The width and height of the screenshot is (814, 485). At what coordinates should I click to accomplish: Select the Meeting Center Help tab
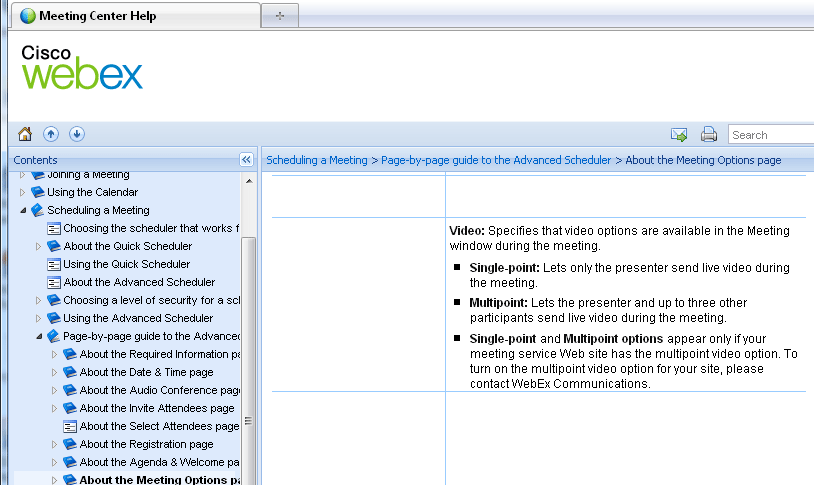click(x=135, y=16)
